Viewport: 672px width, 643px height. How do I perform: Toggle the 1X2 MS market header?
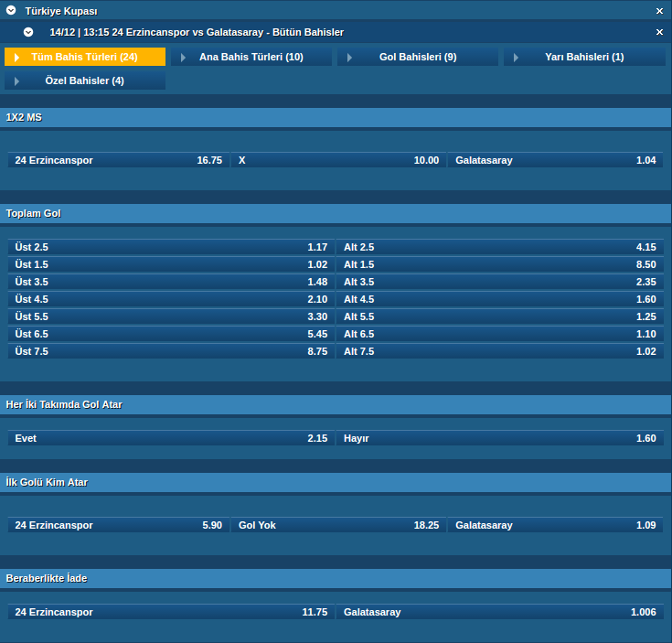pyautogui.click(x=336, y=117)
